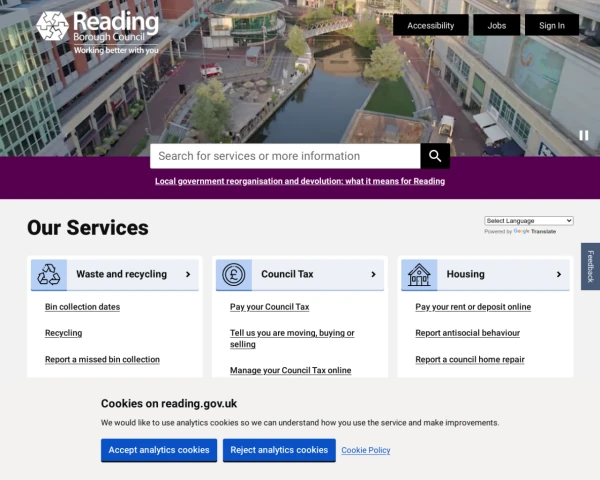This screenshot has height=480, width=600.
Task: Accept analytics cookies
Action: 159,450
